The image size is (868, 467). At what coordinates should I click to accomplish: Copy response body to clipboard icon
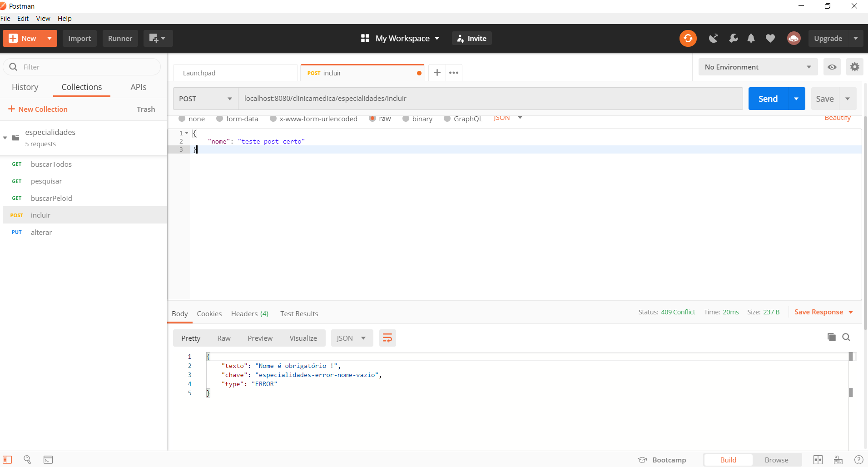tap(831, 337)
